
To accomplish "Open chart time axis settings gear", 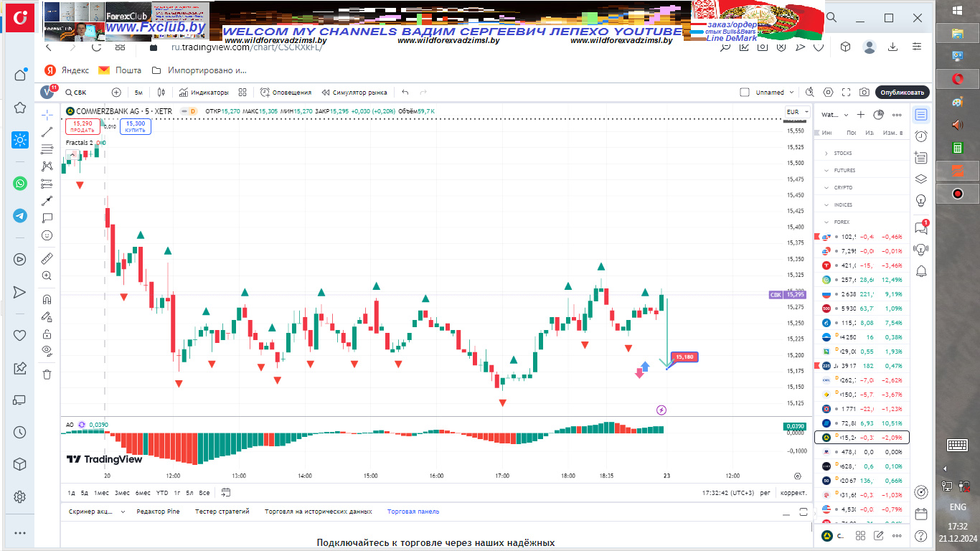I will (x=797, y=476).
